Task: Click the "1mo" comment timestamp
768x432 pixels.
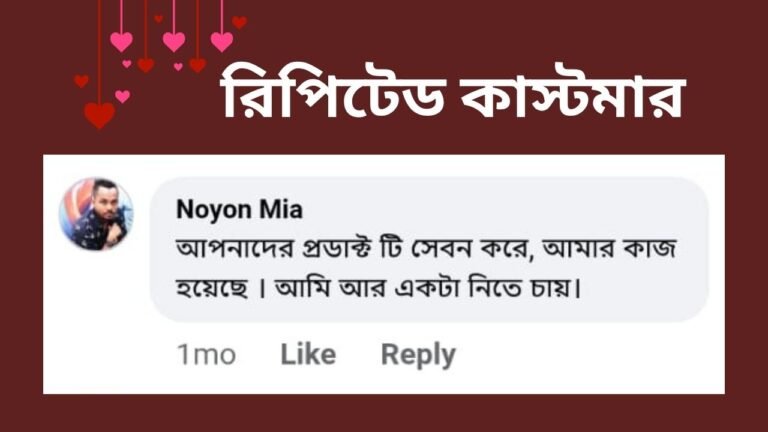Action: 206,355
